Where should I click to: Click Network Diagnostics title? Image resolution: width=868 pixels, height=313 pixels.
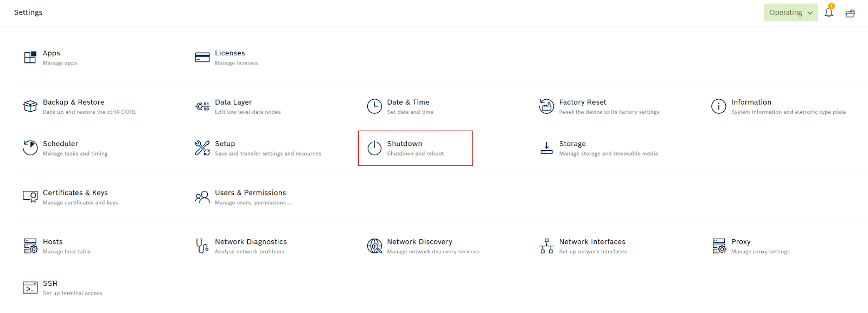coord(251,242)
